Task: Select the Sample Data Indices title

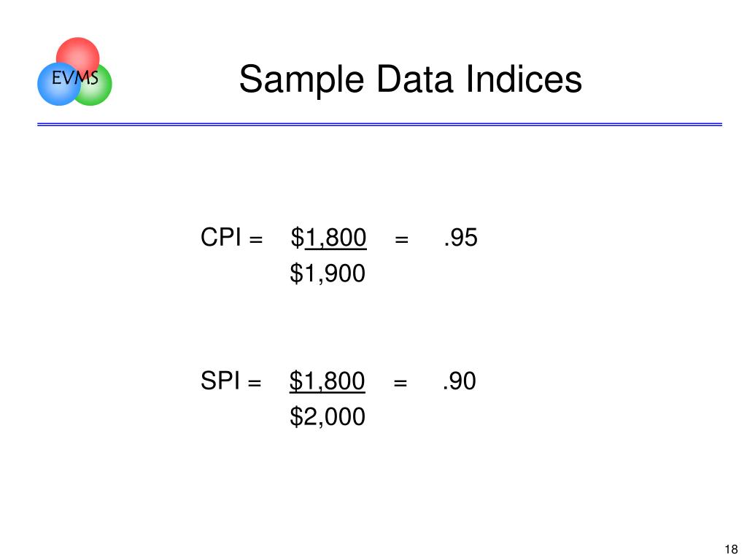Action: [x=410, y=79]
